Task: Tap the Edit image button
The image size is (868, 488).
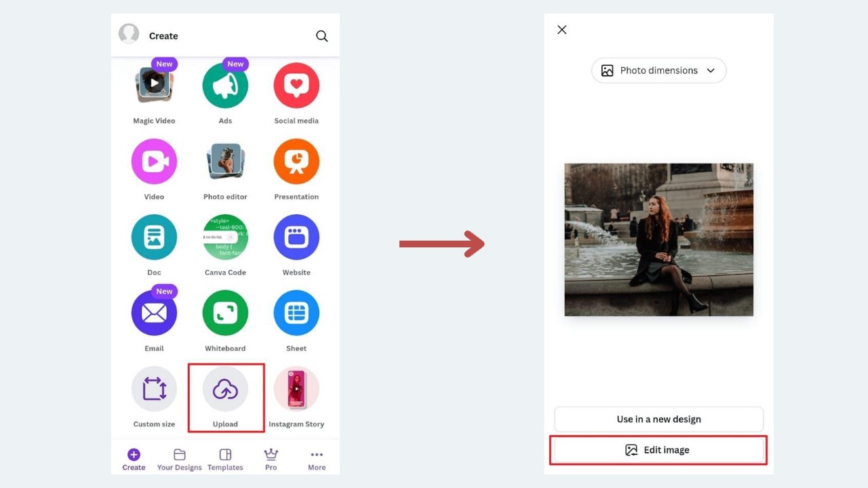Action: 658,450
